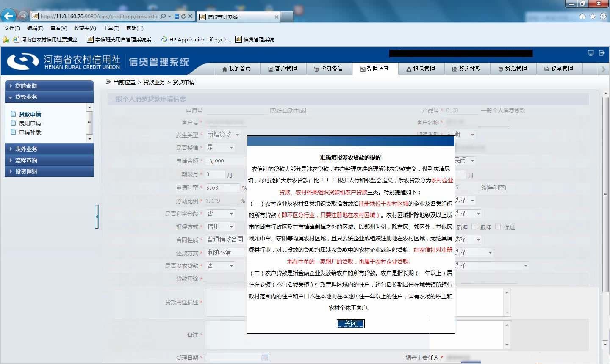Image resolution: width=610 pixels, height=364 pixels.
Task: Open the address bar history dropdown arrow
Action: click(x=169, y=16)
